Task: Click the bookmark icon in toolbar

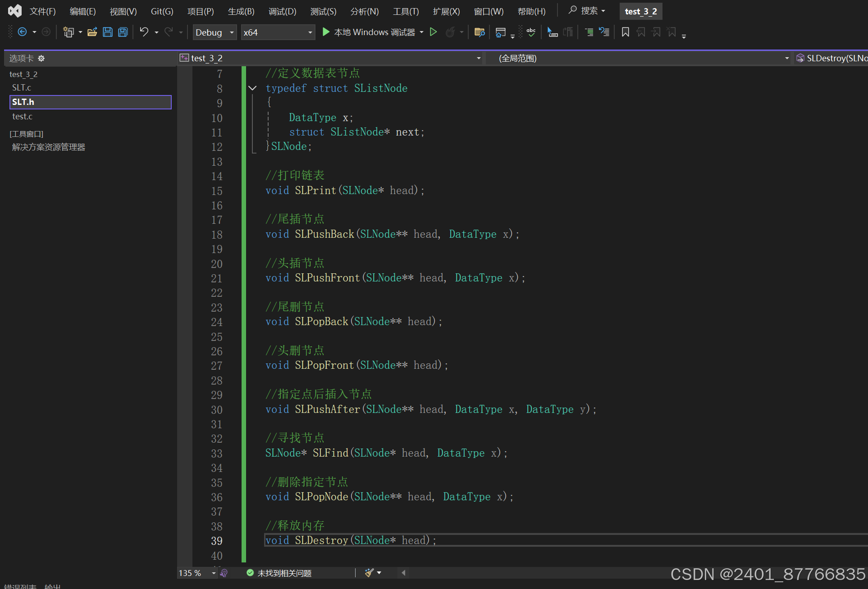Action: click(626, 32)
